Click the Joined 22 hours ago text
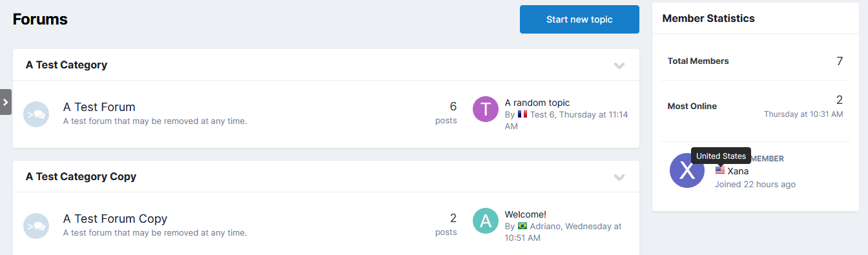 (755, 185)
